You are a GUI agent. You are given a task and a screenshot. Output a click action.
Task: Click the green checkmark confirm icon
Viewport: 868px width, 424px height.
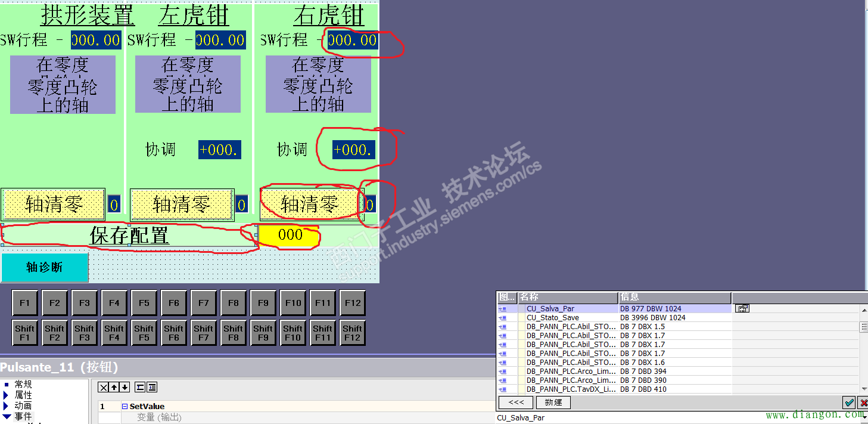tap(849, 403)
